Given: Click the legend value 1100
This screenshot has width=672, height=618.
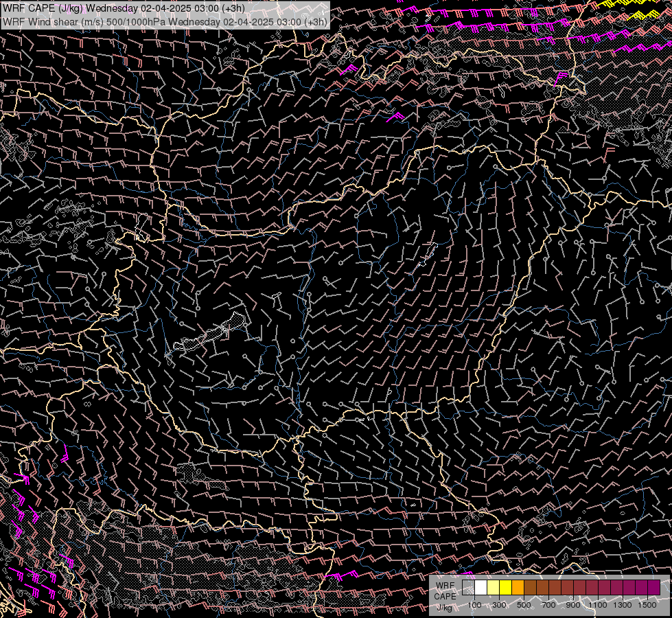Looking at the screenshot, I should click(598, 605).
